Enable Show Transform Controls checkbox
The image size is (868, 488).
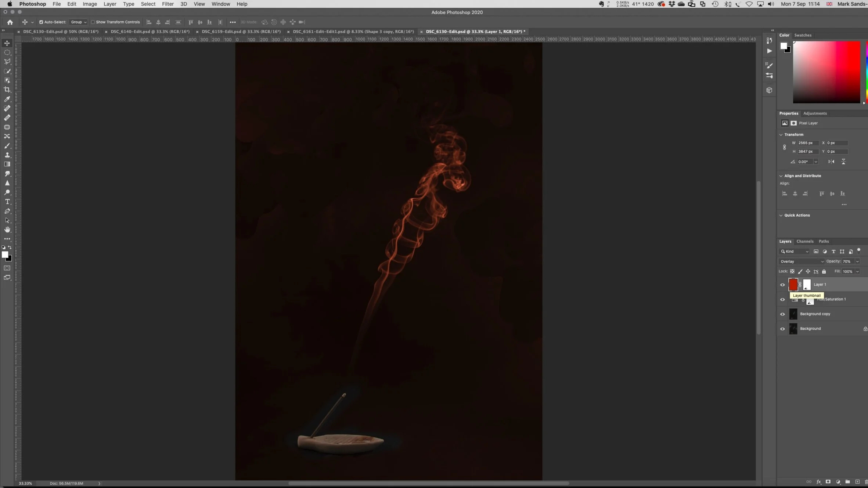pos(93,22)
